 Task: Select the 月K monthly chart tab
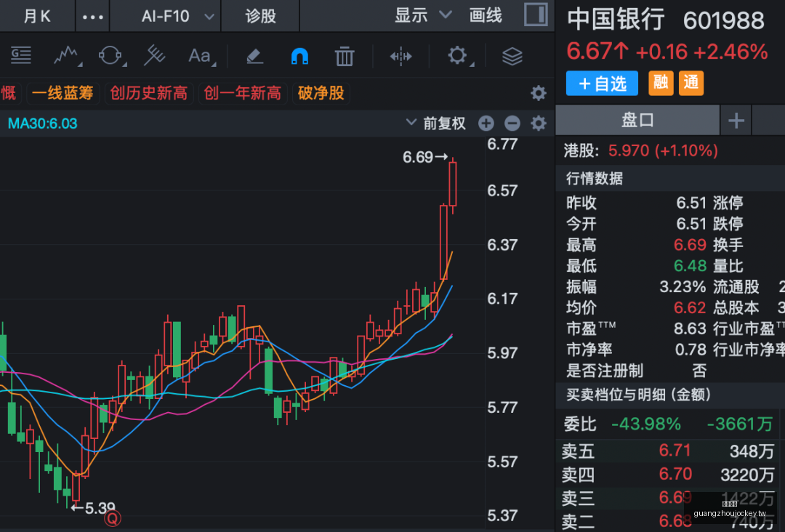pos(37,17)
